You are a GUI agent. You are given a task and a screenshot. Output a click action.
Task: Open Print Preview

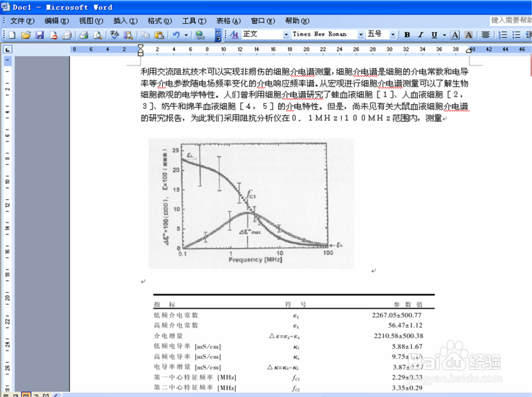coord(97,35)
